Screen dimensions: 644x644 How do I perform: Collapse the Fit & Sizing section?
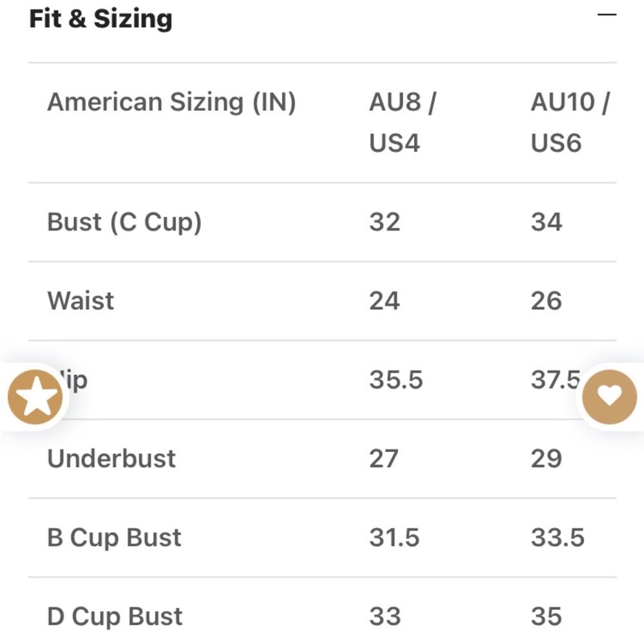(607, 15)
